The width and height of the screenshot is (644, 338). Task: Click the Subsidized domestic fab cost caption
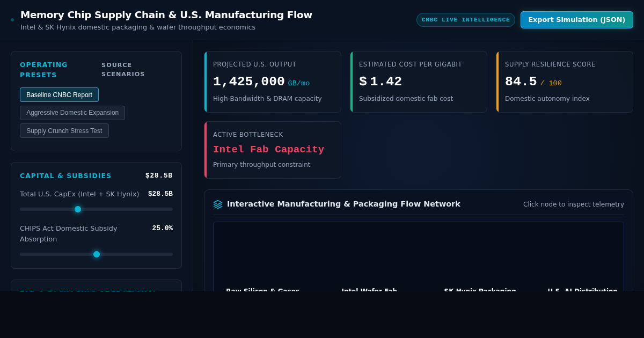pos(406,99)
